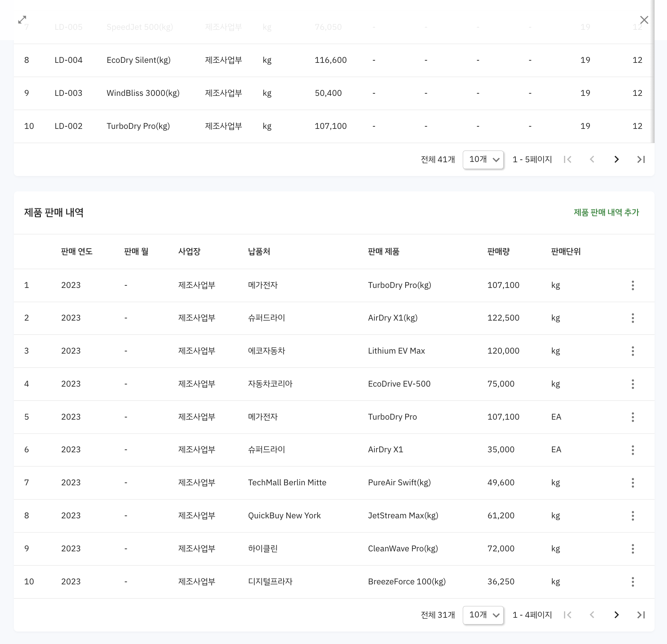667x644 pixels.
Task: Click the 122,500 sales quantity cell
Action: [x=503, y=318]
